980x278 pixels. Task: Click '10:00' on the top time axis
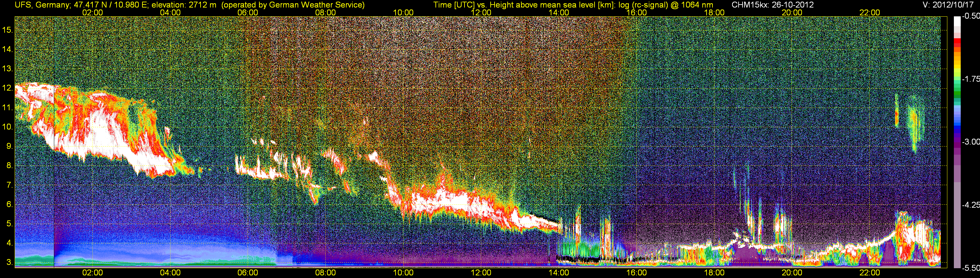coord(403,12)
